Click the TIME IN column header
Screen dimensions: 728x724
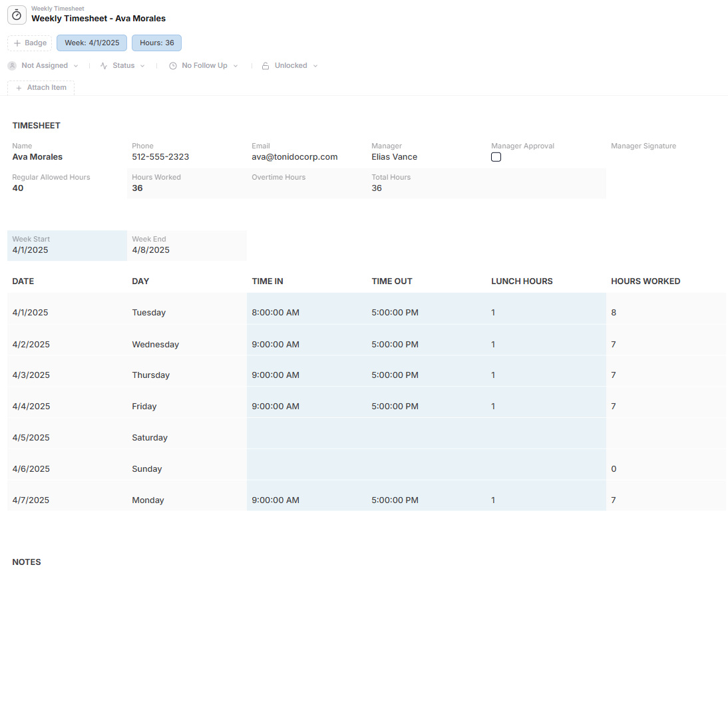268,281
